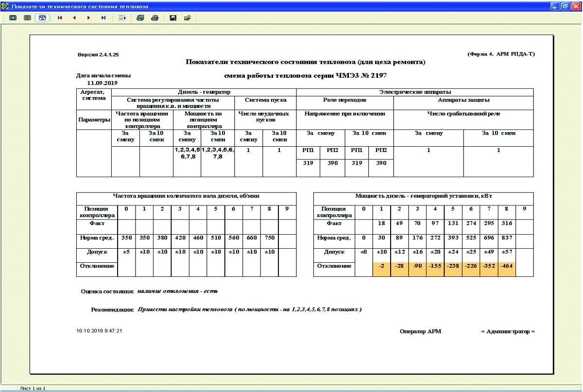Save the report using floppy disk icon
Image resolution: width=583 pixels, height=392 pixels.
coord(172,17)
